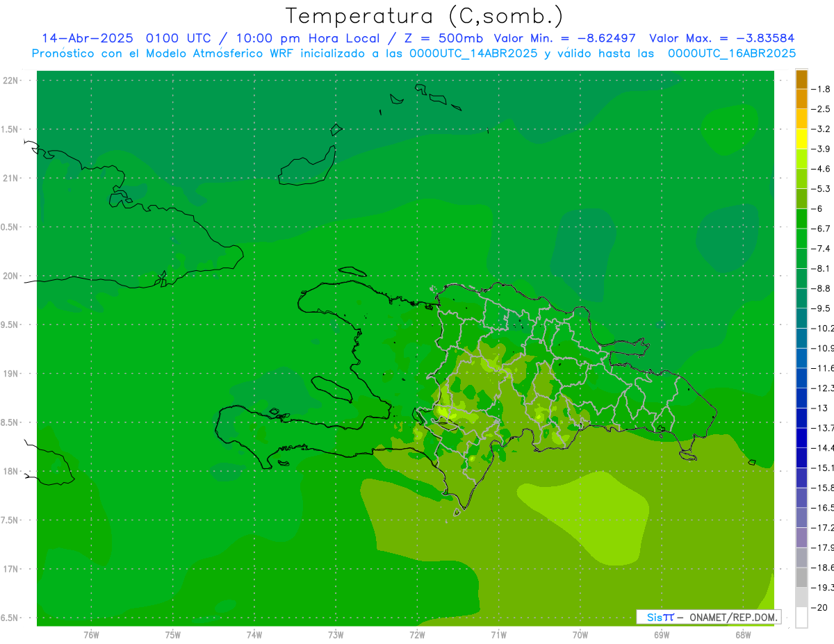Select the dark orange swatch above -1.8
Screen dimensions: 834x644
801,79
